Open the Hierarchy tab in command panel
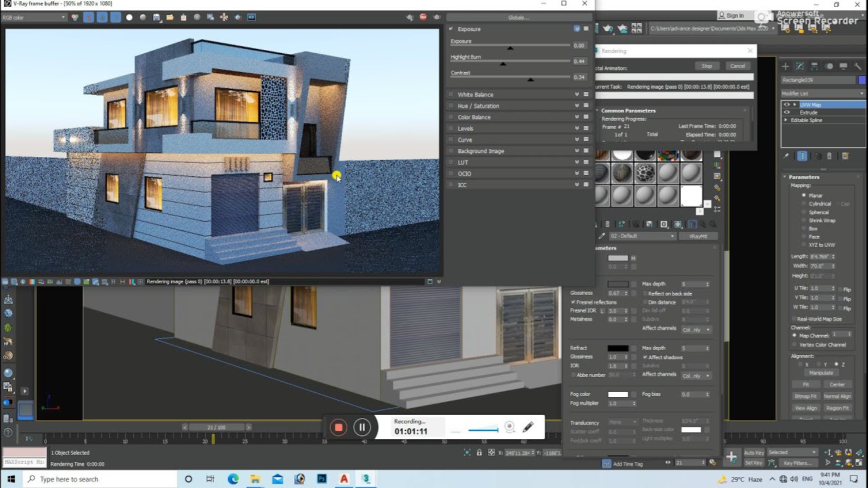The height and width of the screenshot is (488, 868). [x=814, y=66]
